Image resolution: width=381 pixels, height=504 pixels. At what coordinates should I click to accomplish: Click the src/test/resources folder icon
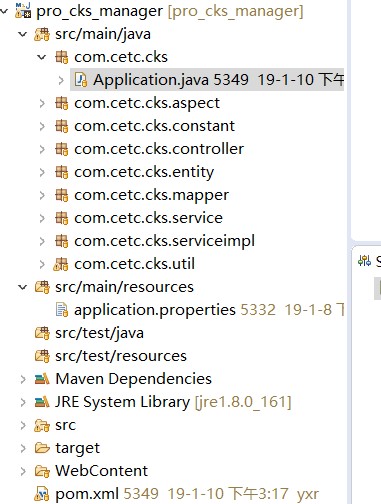(42, 356)
